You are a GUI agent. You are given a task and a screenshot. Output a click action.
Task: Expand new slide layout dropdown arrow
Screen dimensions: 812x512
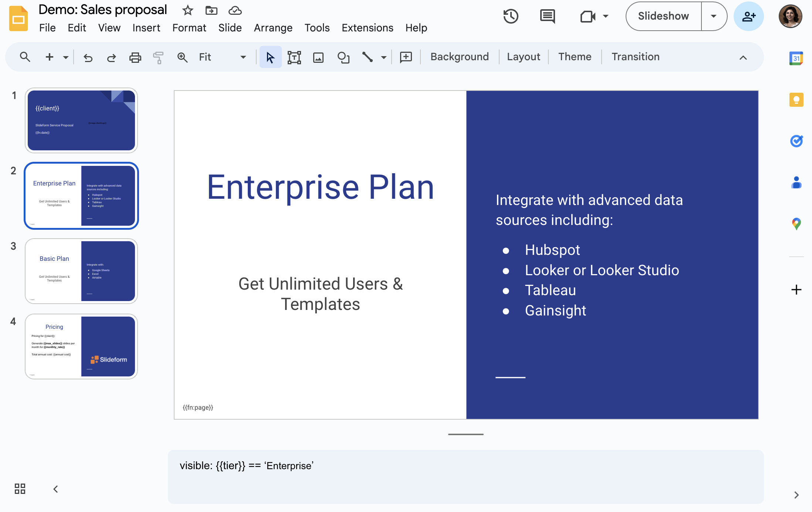(x=66, y=57)
